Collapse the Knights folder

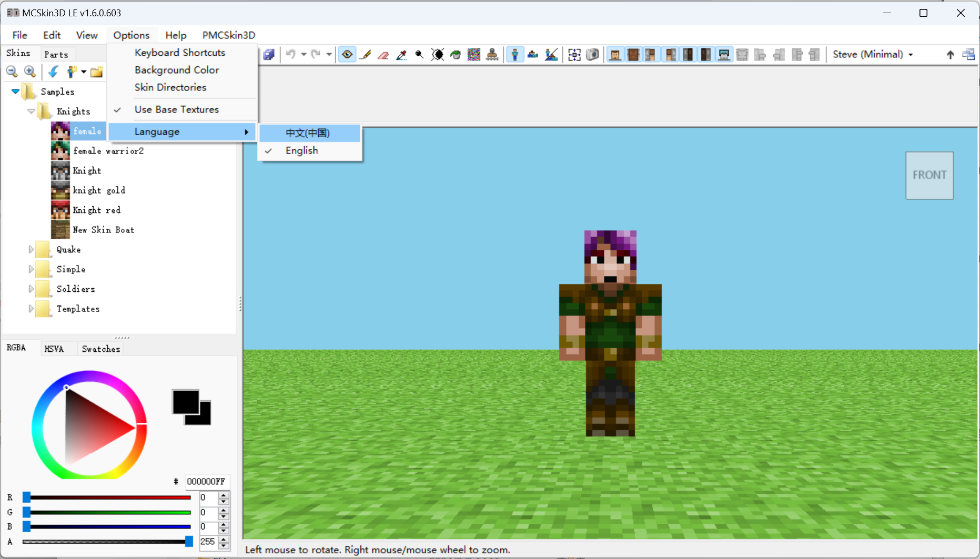pyautogui.click(x=31, y=111)
